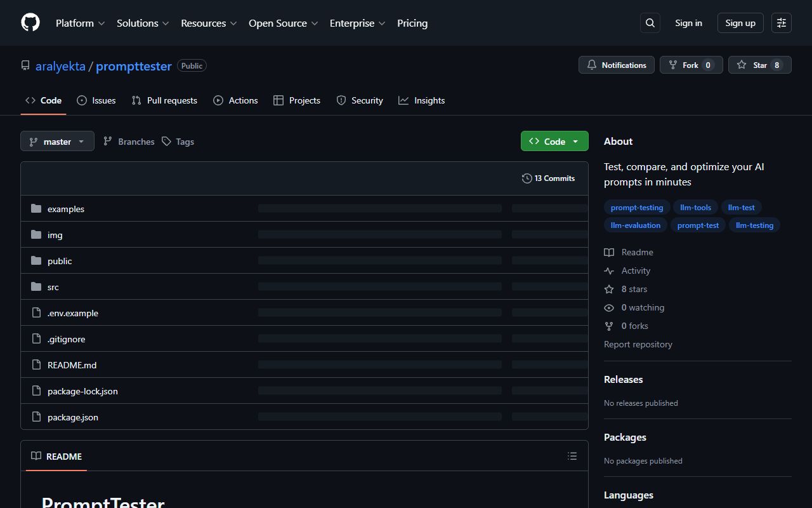Click the aralyekta profile link

click(60, 65)
